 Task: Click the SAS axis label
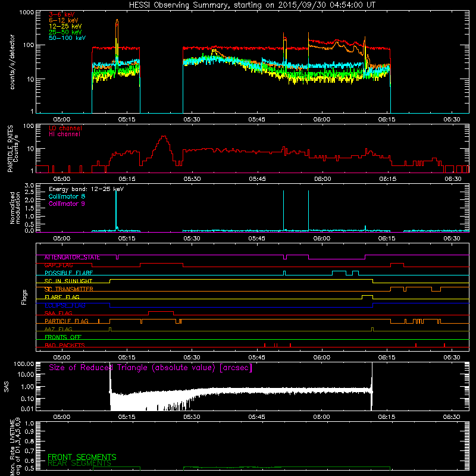[6, 387]
